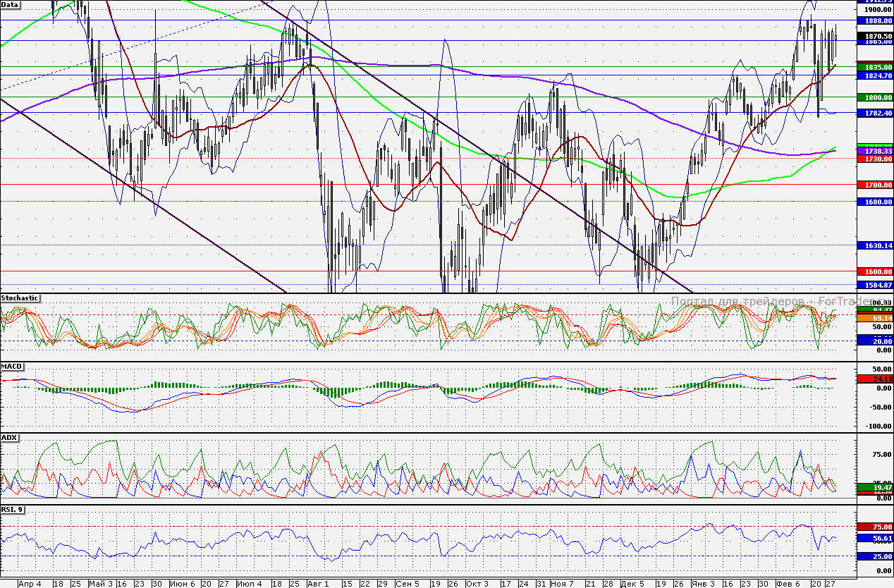
Task: Click the ForTrader.ru portal watermark text
Action: 761,302
